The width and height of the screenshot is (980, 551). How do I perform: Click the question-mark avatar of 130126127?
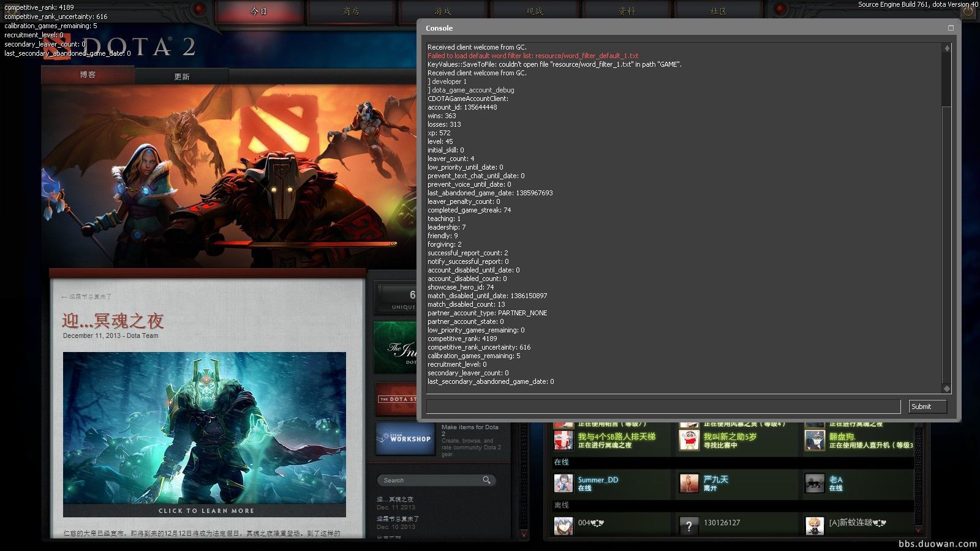[x=688, y=525]
